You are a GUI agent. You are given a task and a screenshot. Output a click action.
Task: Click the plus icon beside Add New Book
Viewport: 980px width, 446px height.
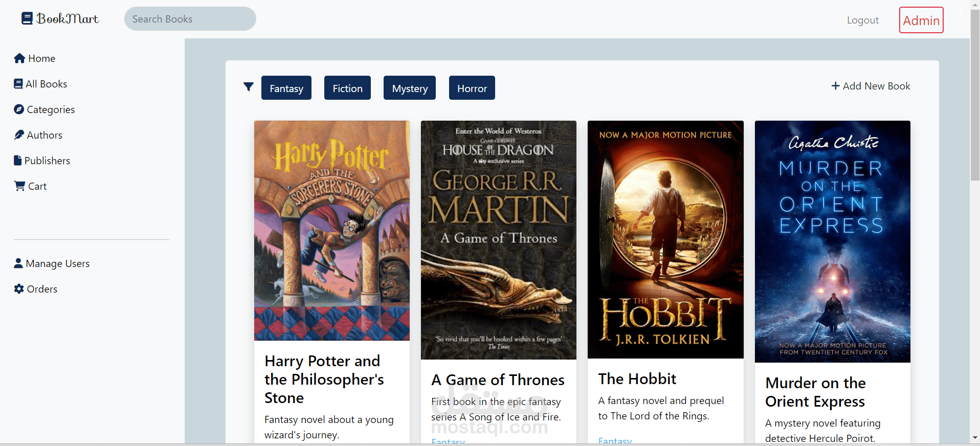coord(835,86)
